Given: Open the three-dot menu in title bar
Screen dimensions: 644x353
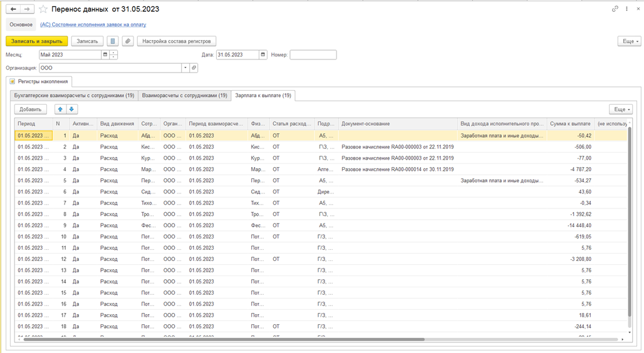Looking at the screenshot, I should [626, 9].
